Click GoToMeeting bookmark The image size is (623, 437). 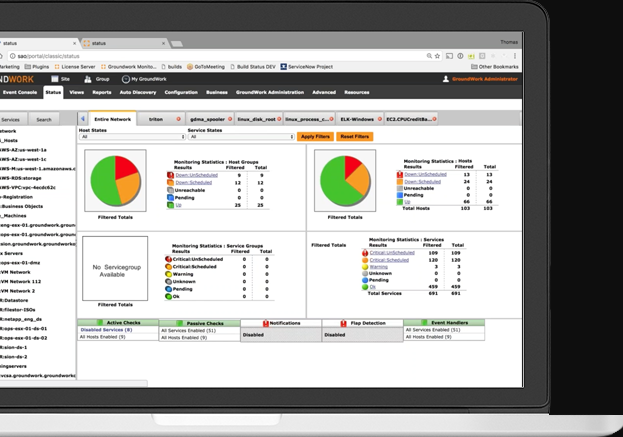click(205, 67)
